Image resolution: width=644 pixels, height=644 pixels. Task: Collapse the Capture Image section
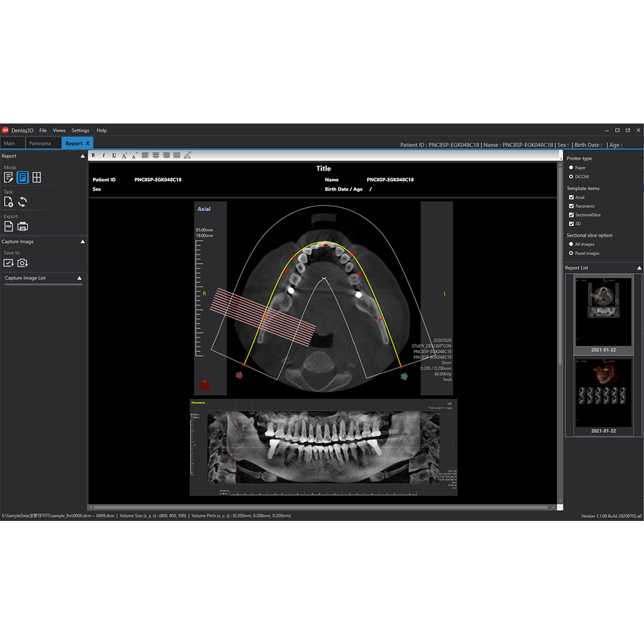pos(82,241)
